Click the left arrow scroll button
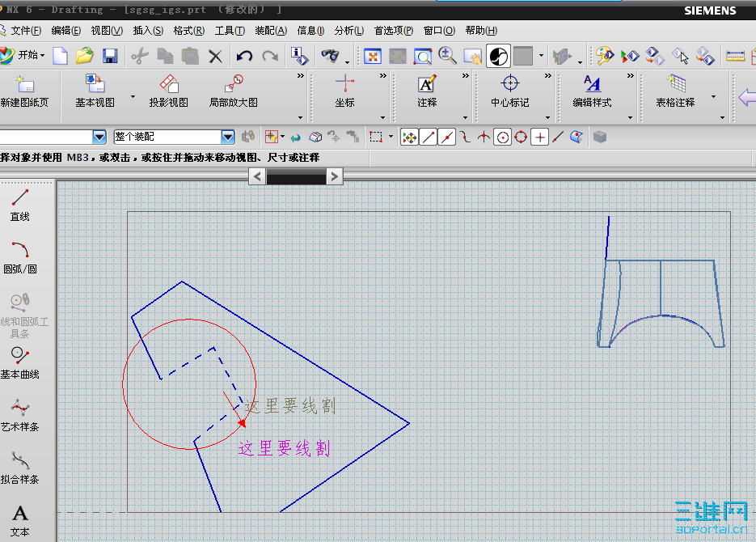The image size is (756, 542). coord(257,176)
